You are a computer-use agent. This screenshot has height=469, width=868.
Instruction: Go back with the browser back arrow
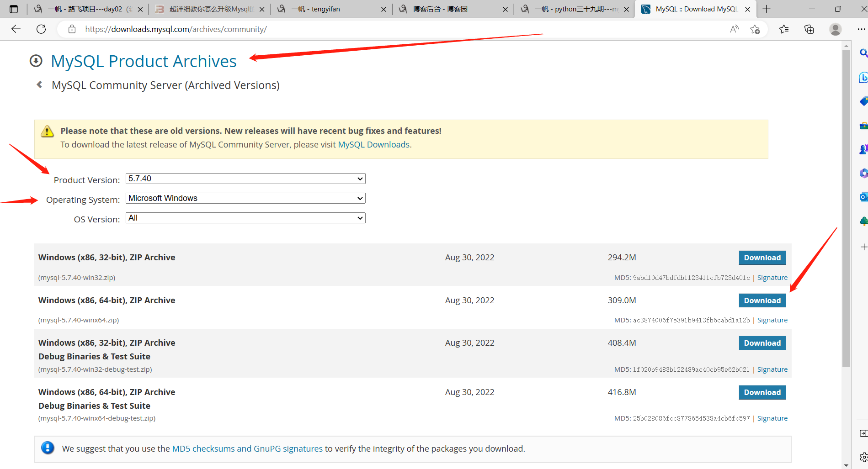click(16, 29)
